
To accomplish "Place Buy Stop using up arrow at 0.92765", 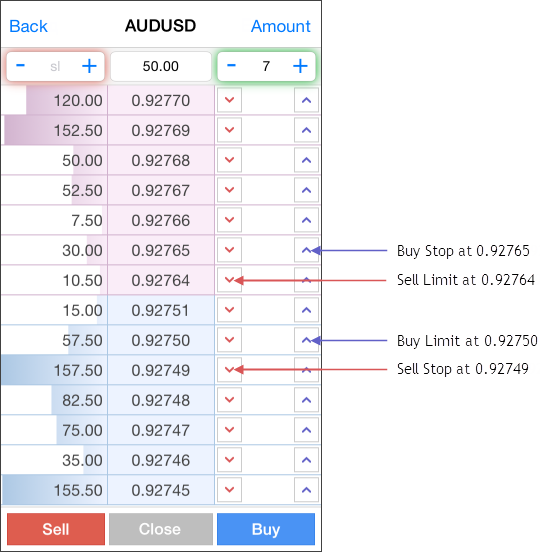I will click(306, 250).
